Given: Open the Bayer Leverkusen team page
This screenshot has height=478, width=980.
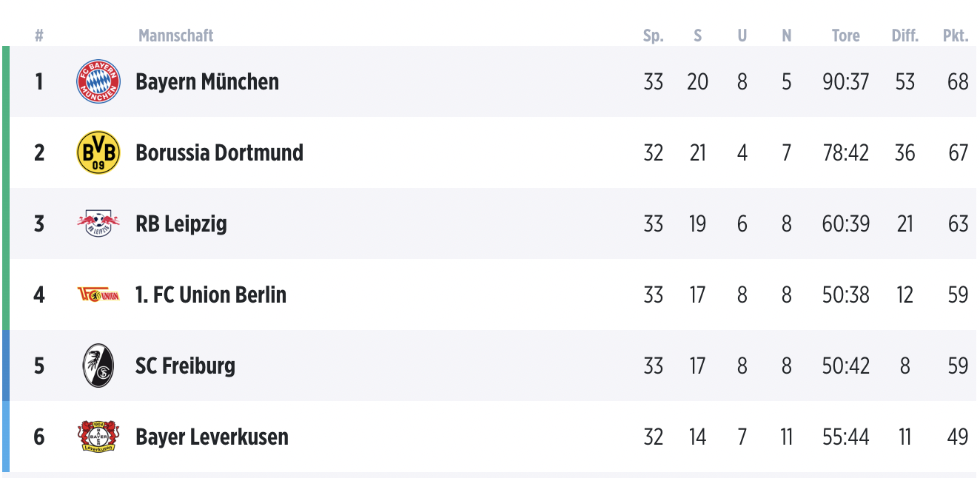Looking at the screenshot, I should click(x=212, y=437).
